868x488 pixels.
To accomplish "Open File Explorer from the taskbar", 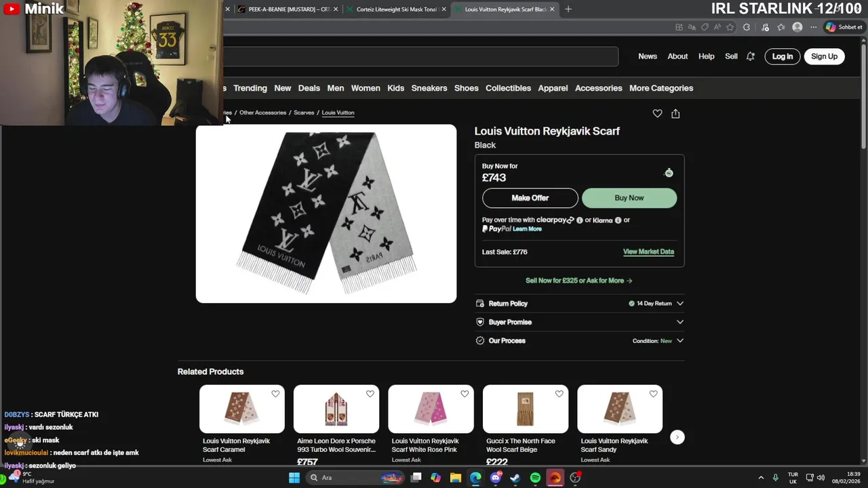I will [456, 478].
